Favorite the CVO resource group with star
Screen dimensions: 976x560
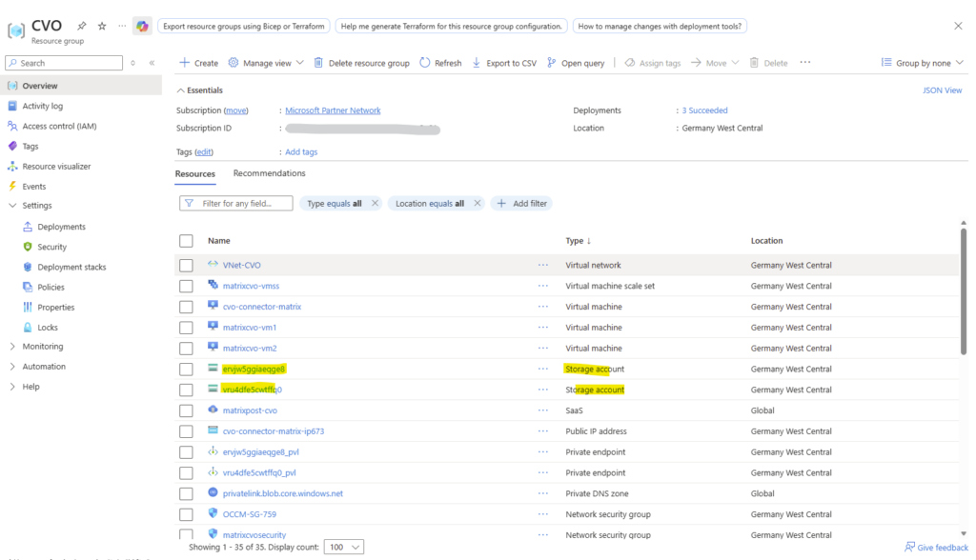[102, 26]
